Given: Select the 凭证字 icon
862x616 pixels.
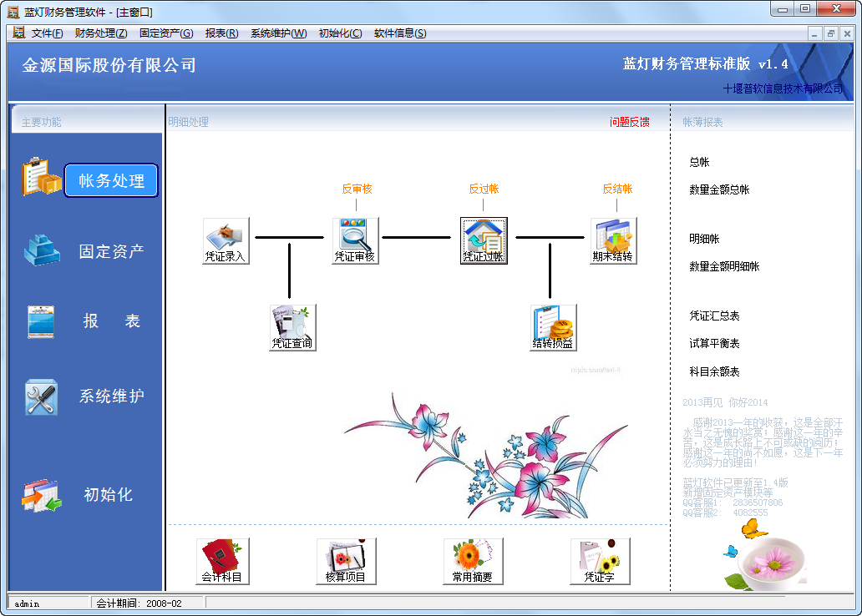Looking at the screenshot, I should [599, 558].
